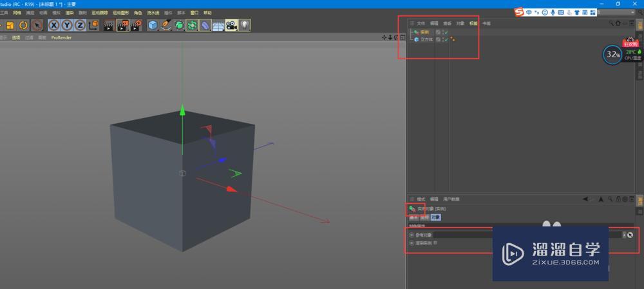644x289 pixels.
Task: Open the Object Manager 对象 menu
Action: [460, 23]
